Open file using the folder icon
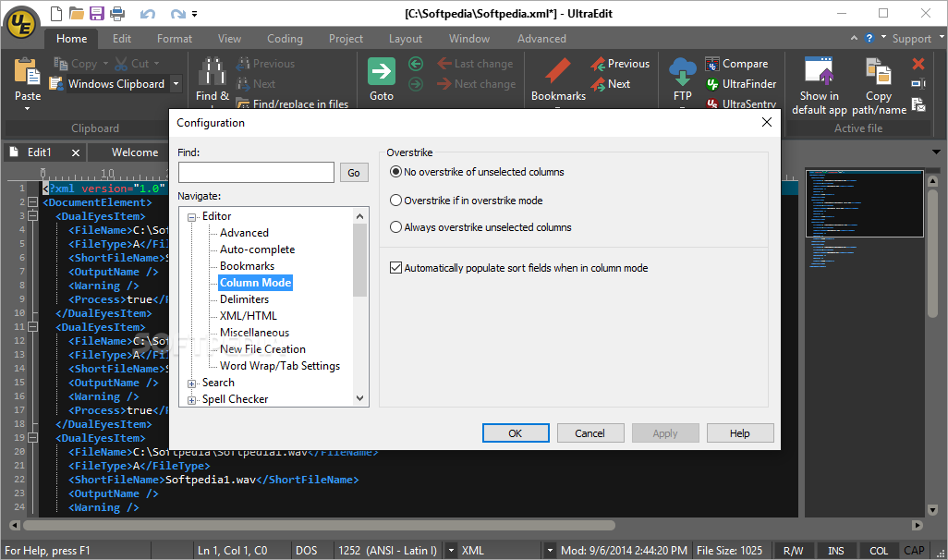The height and width of the screenshot is (560, 948). [76, 13]
